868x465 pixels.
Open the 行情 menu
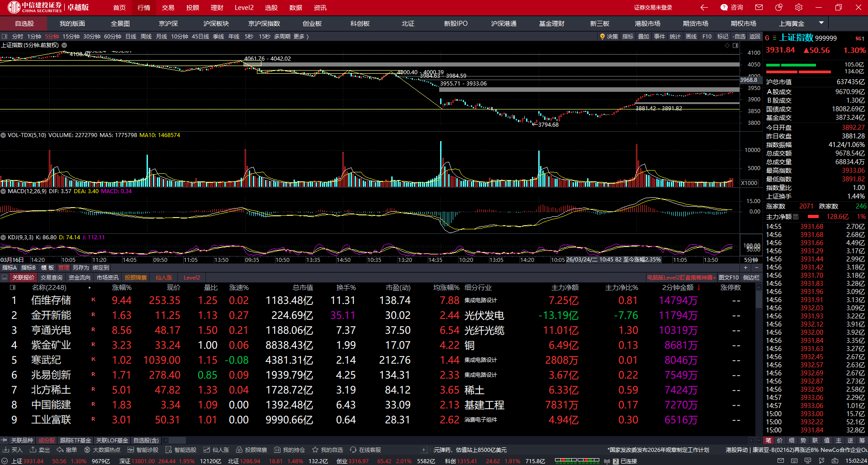point(144,8)
